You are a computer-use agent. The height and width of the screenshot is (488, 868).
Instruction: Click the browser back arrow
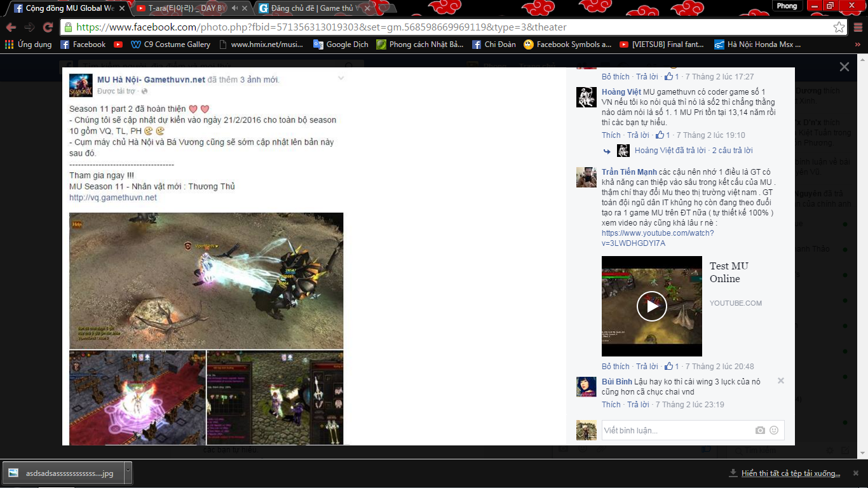click(x=11, y=27)
